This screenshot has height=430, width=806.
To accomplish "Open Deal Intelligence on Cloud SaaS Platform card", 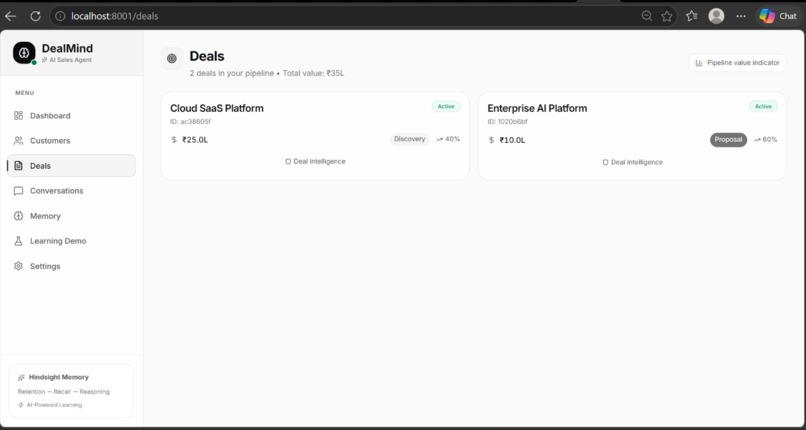I will (x=315, y=161).
